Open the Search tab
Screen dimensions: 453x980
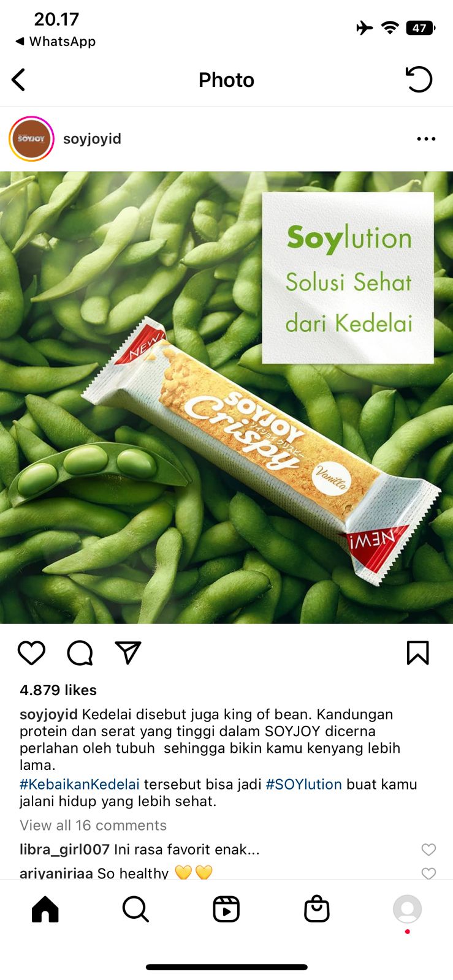135,909
